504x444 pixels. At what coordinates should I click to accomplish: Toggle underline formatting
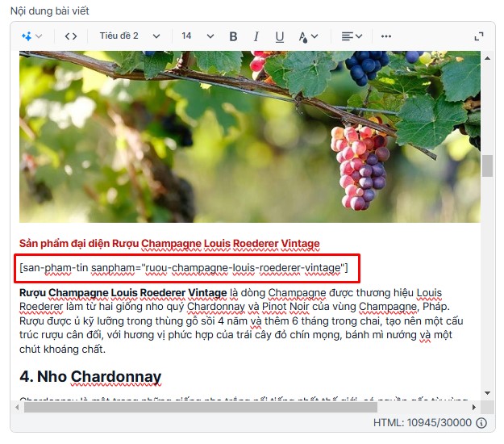(280, 36)
